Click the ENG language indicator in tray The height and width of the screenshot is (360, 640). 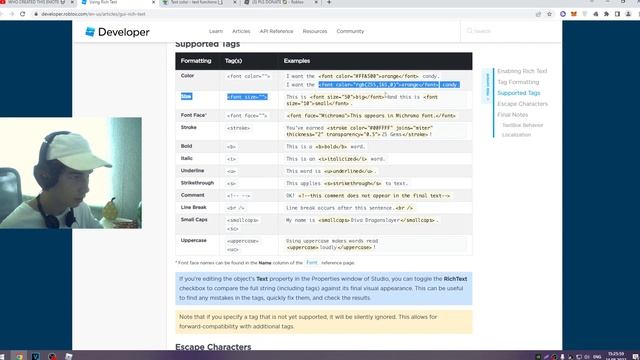tap(597, 356)
